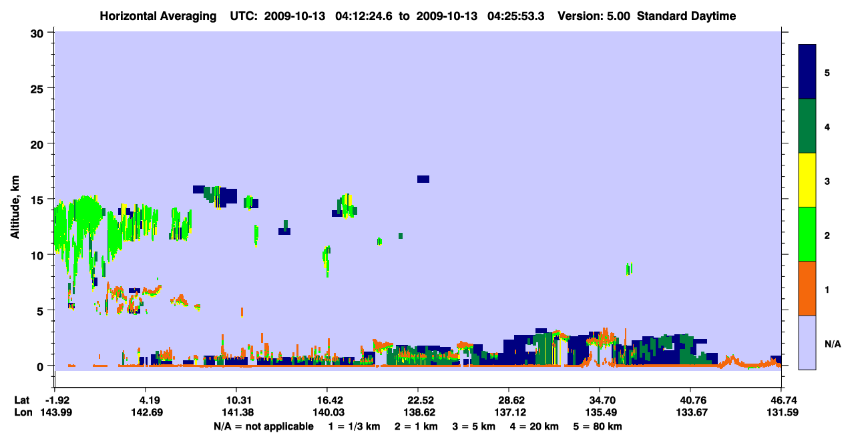Image resolution: width=868 pixels, height=445 pixels.
Task: Click the y-axis tick label 15
Action: coord(39,199)
